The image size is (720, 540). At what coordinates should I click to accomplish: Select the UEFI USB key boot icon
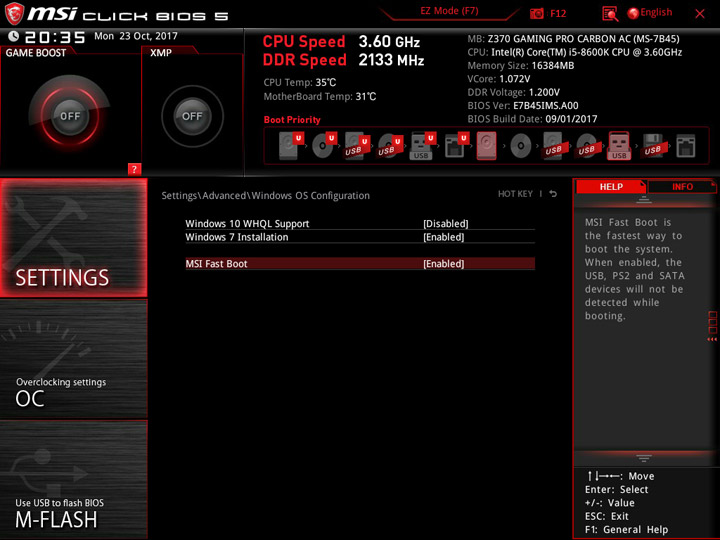422,146
